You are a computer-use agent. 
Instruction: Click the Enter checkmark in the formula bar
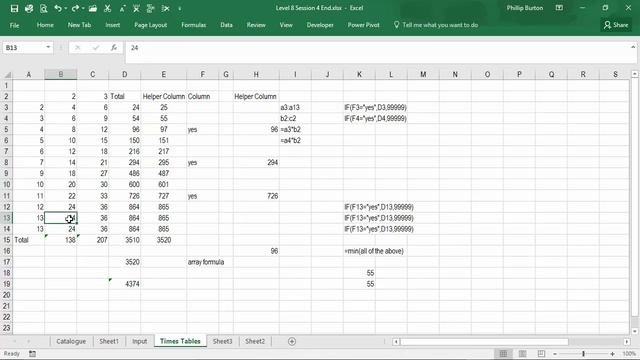point(96,48)
